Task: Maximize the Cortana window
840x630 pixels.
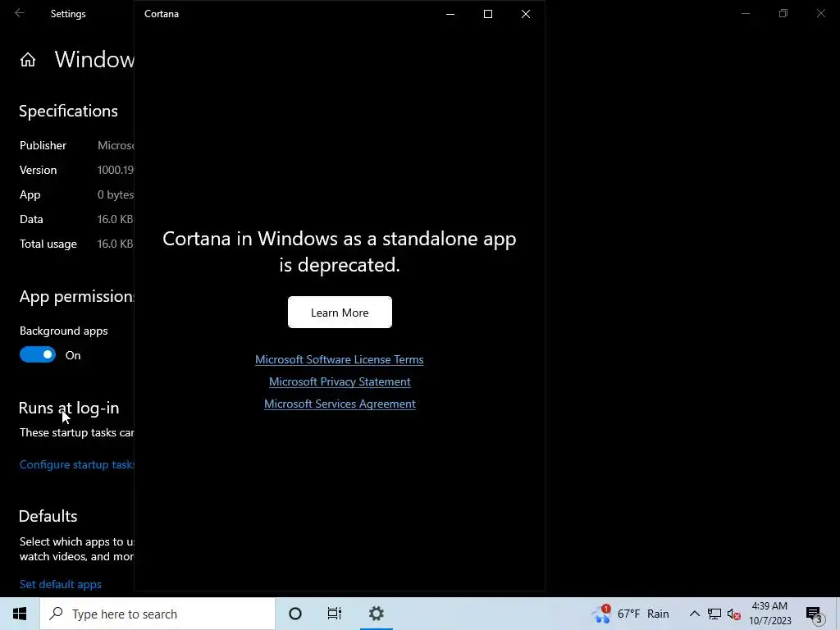Action: [488, 14]
